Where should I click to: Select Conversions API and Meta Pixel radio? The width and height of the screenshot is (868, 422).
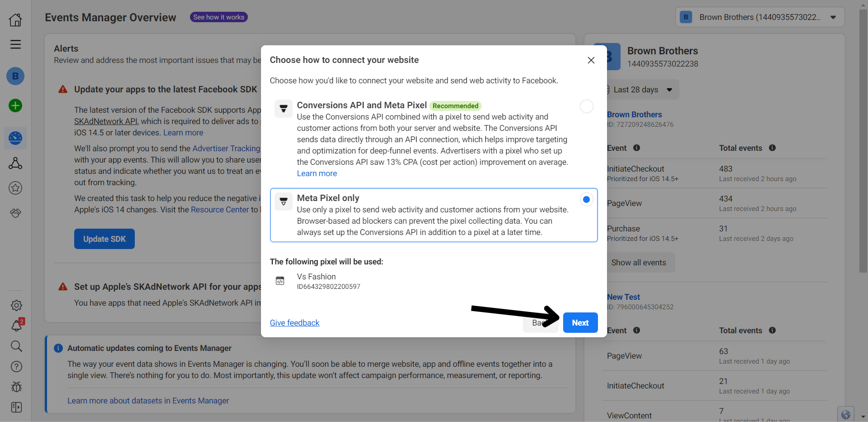(x=586, y=106)
